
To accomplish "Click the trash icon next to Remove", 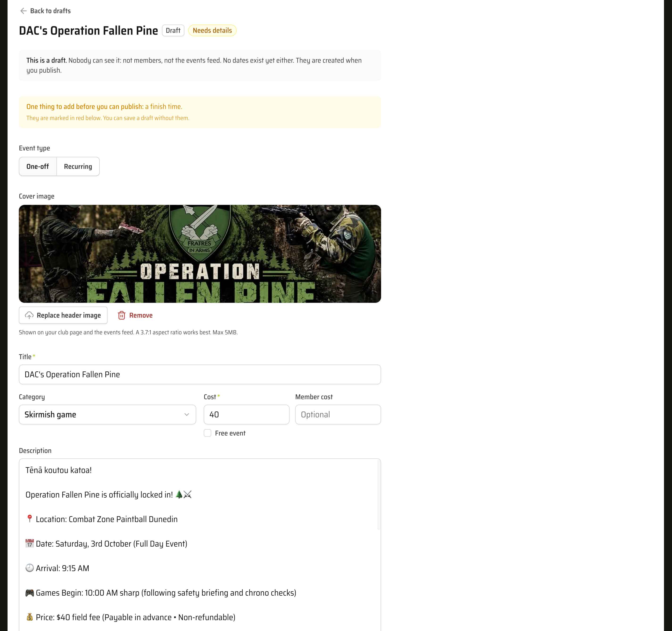I will coord(122,315).
